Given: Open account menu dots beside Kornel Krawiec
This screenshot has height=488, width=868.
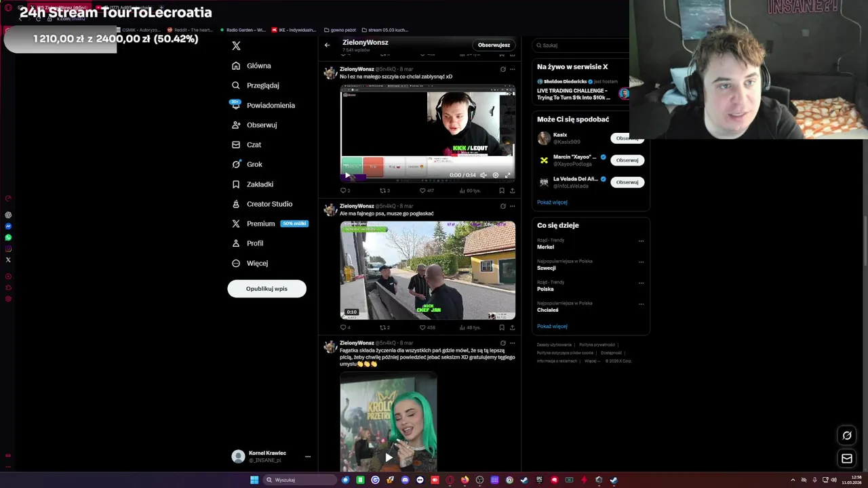Looking at the screenshot, I should [x=307, y=457].
